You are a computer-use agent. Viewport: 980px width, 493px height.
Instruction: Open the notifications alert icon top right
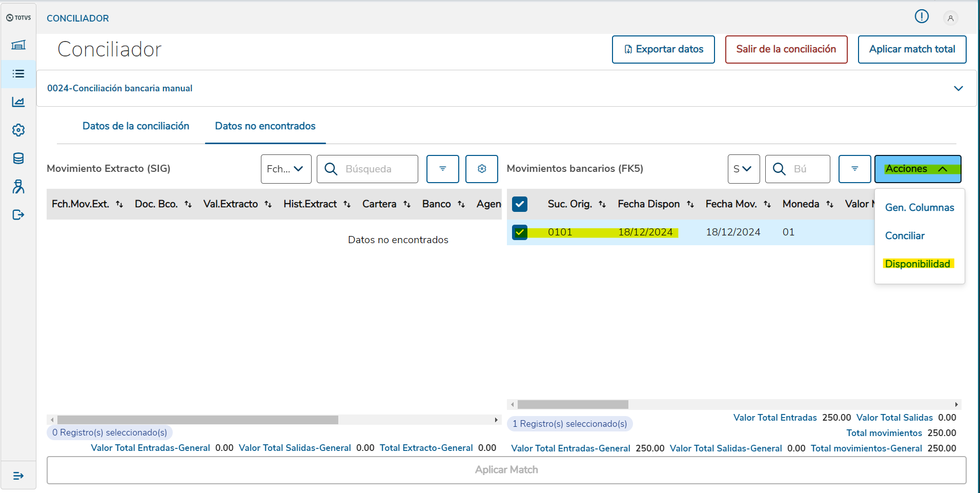coord(921,16)
